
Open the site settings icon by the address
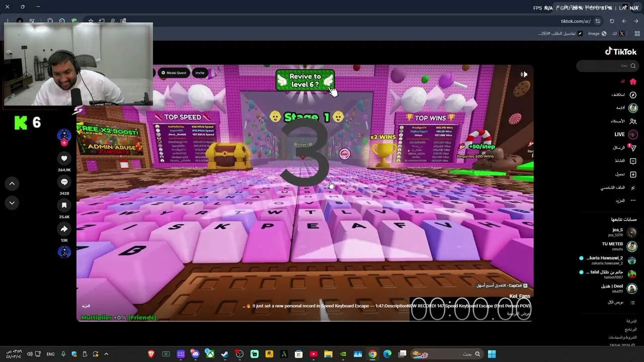click(x=598, y=21)
